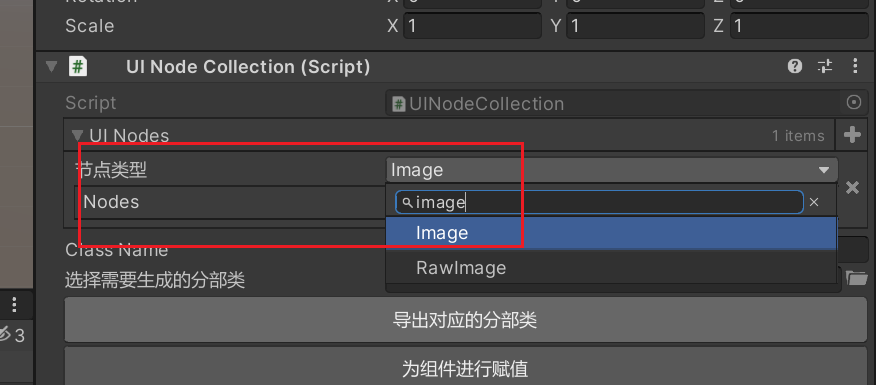The width and height of the screenshot is (876, 385).
Task: Click the 为组件进行赋值 button
Action: [x=465, y=368]
